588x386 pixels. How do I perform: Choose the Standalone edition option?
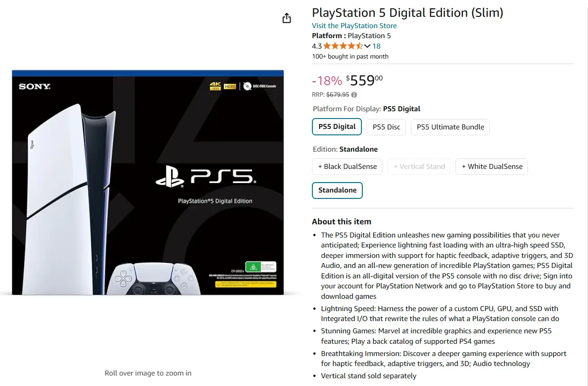pyautogui.click(x=337, y=190)
